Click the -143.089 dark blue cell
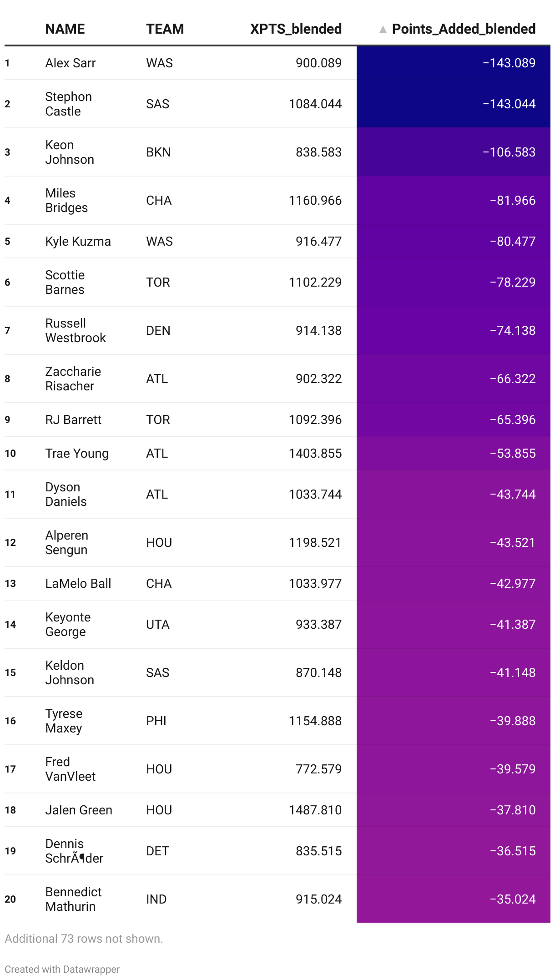The width and height of the screenshot is (555, 980). tap(454, 63)
